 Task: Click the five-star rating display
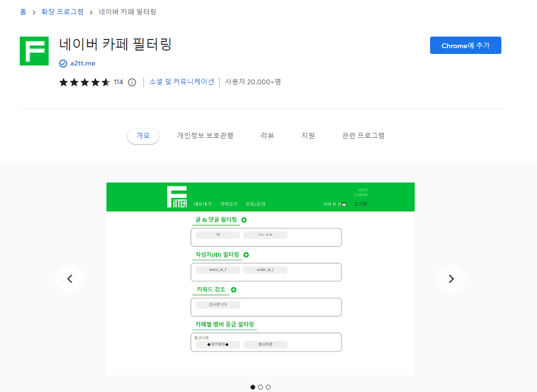(x=85, y=82)
